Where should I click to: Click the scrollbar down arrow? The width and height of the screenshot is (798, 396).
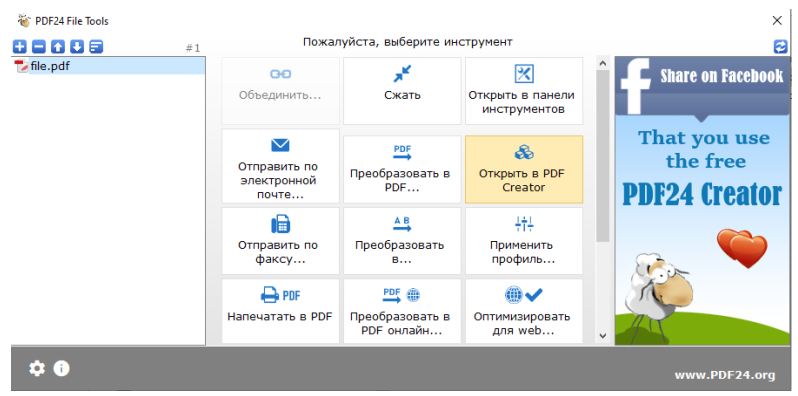(x=603, y=335)
